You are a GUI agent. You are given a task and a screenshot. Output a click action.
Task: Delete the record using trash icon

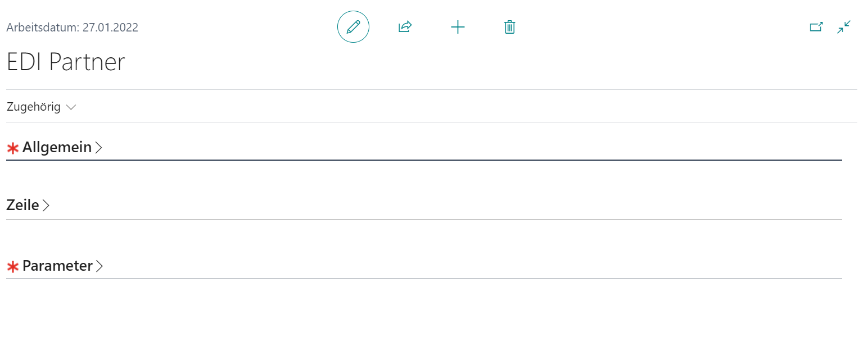click(x=510, y=27)
